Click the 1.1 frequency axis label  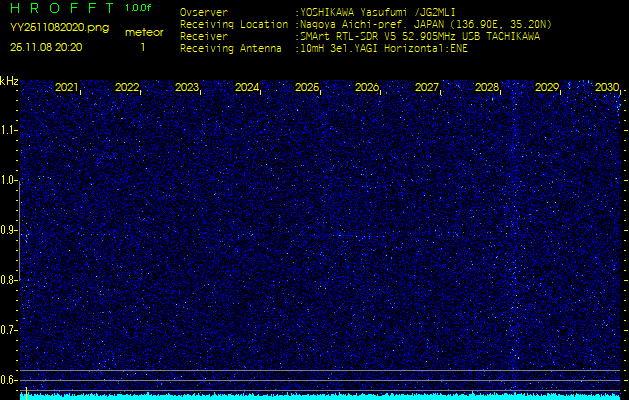pos(9,130)
